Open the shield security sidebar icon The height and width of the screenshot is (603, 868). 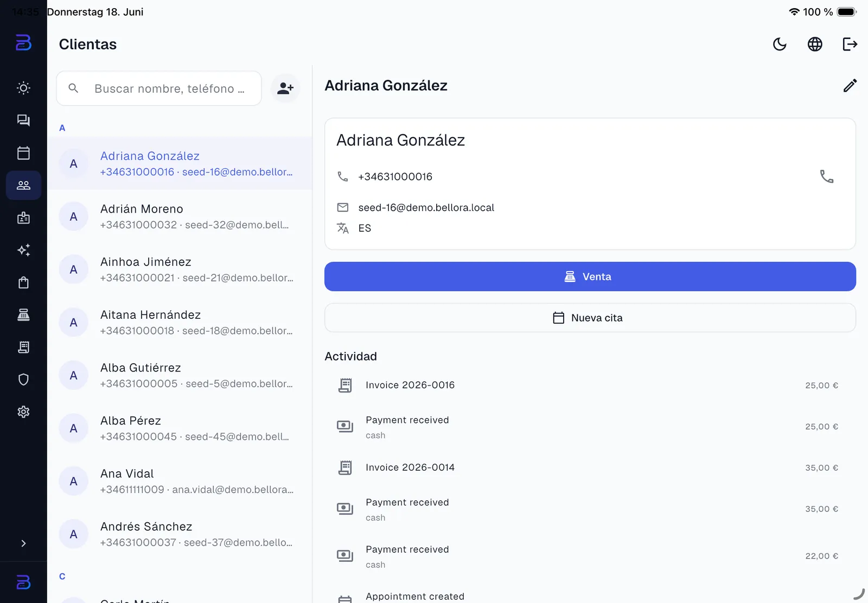[x=23, y=380]
